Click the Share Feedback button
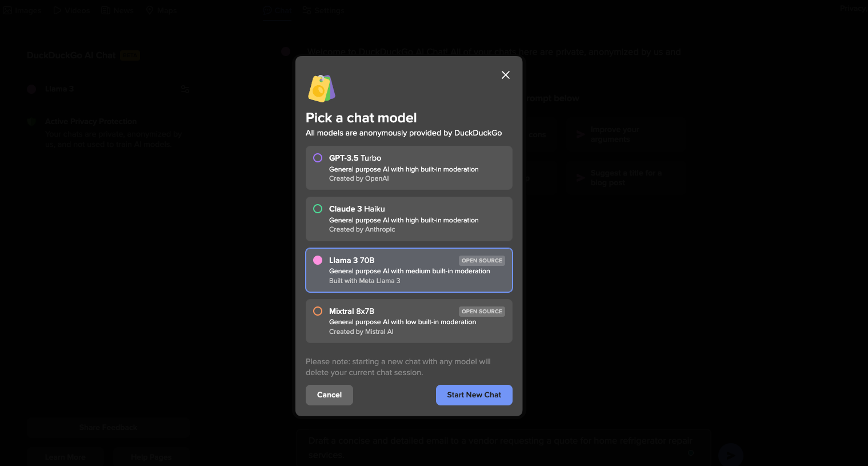Viewport: 868px width, 466px height. point(108,427)
